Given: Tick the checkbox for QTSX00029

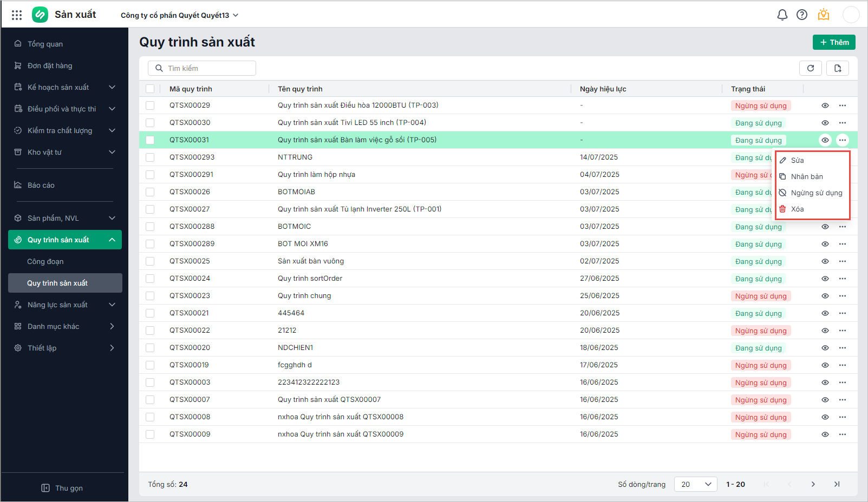Looking at the screenshot, I should click(x=150, y=105).
